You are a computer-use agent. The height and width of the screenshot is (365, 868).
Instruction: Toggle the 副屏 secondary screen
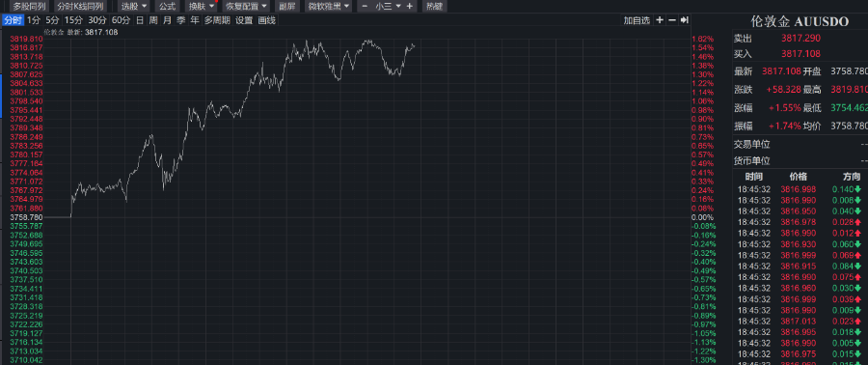pyautogui.click(x=287, y=6)
